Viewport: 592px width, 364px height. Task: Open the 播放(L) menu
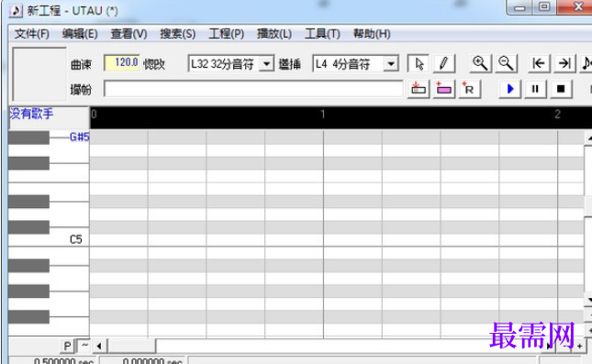pos(274,34)
